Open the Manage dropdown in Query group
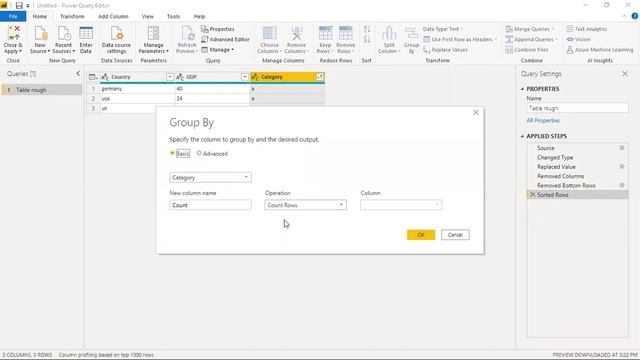Viewport: 640px width, 360px height. (218, 50)
